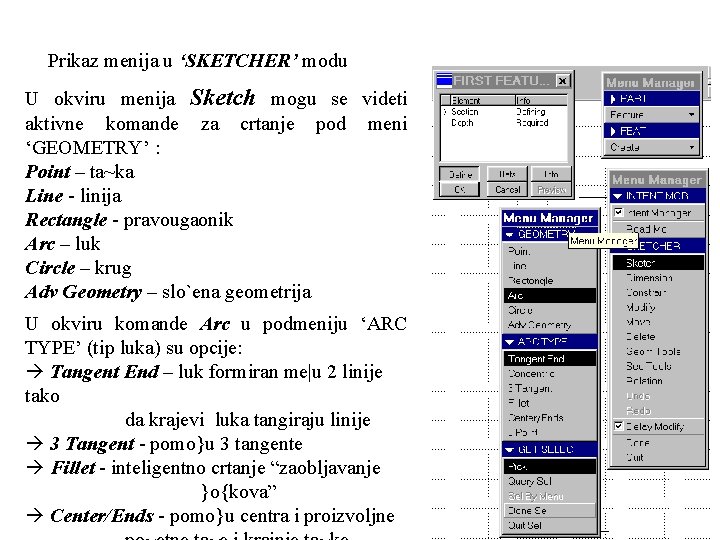Choose the Rectangle geometry command
Viewport: 720px width, 540px height.
(x=550, y=281)
